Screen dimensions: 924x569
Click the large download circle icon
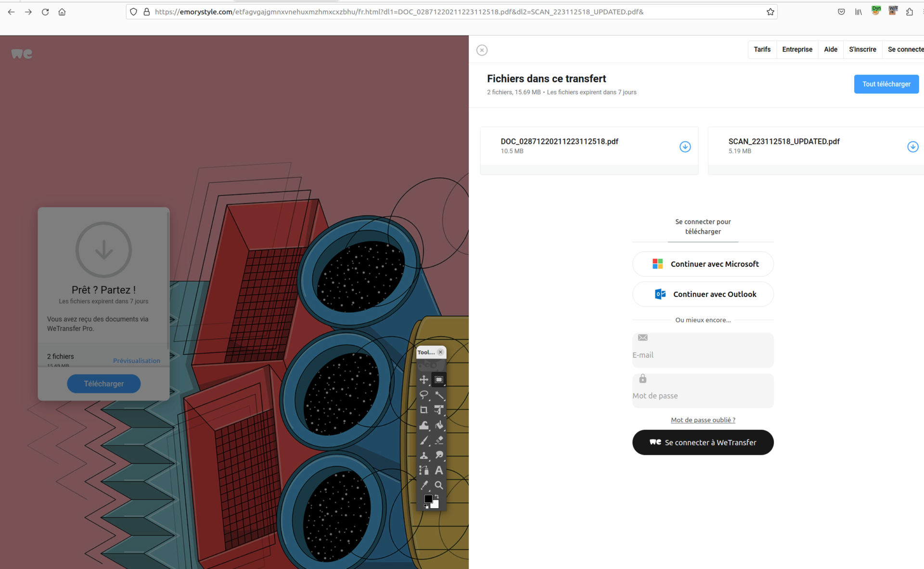coord(103,250)
